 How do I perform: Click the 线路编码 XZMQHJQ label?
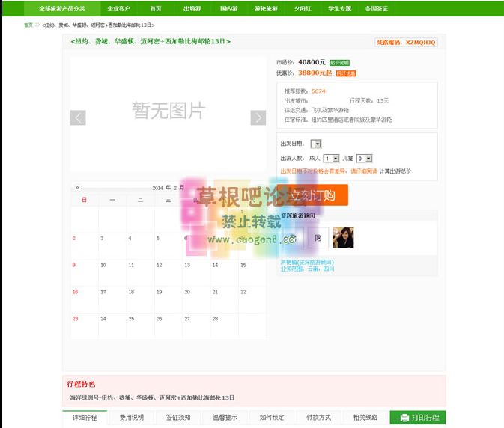pyautogui.click(x=406, y=43)
